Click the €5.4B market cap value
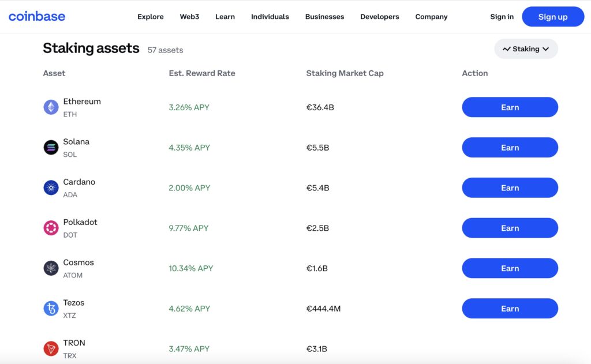Image resolution: width=591 pixels, height=364 pixels. click(317, 188)
